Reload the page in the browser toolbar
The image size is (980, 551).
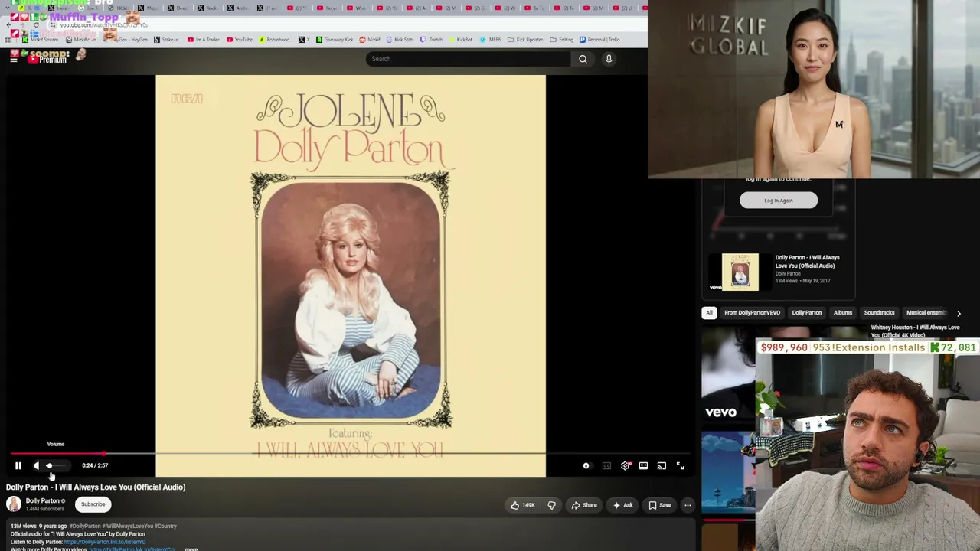point(36,25)
